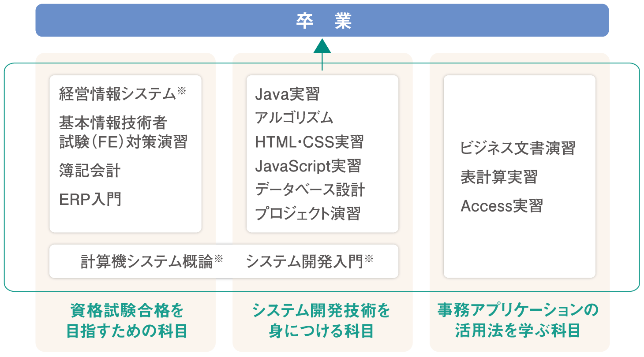Click the 資格試験合格を目指すための科目 heading
The width and height of the screenshot is (644, 357).
(x=127, y=320)
